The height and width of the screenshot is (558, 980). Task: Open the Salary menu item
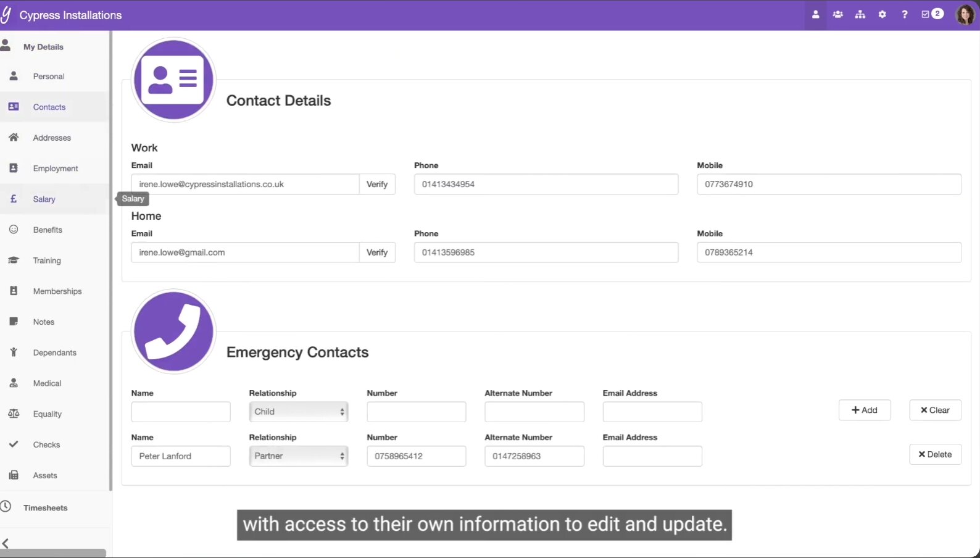[x=44, y=199]
